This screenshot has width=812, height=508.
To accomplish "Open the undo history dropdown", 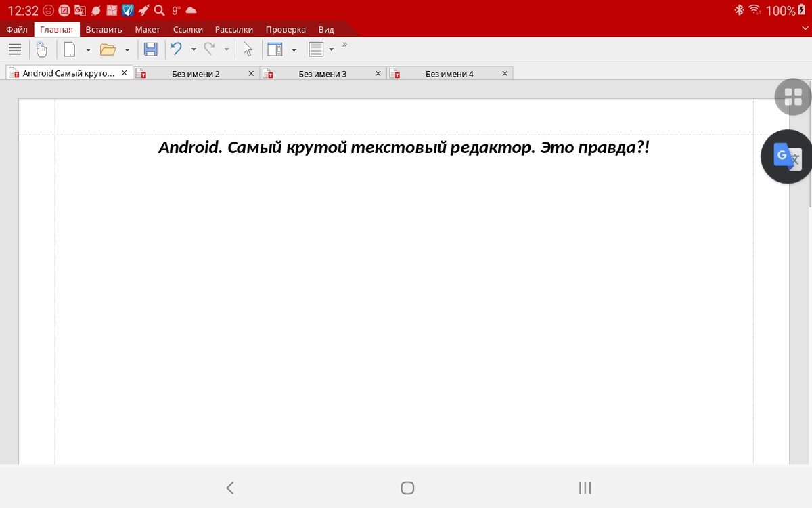I will (x=193, y=49).
